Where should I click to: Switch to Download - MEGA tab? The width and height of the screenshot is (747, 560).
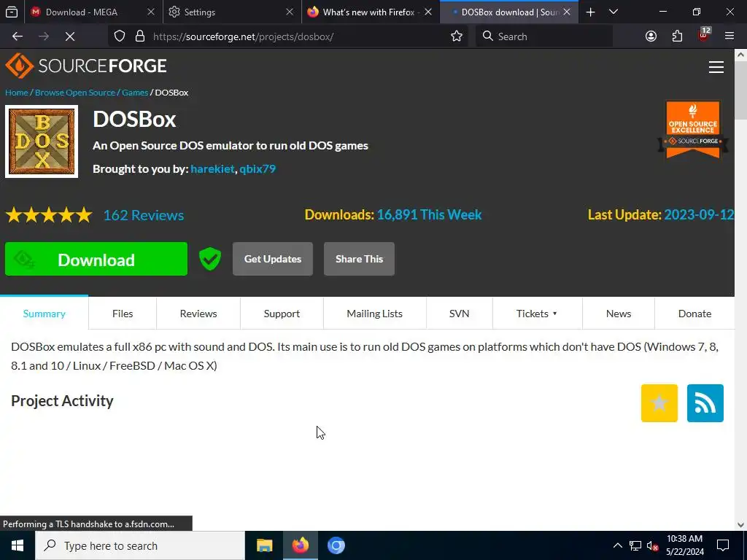[81, 12]
